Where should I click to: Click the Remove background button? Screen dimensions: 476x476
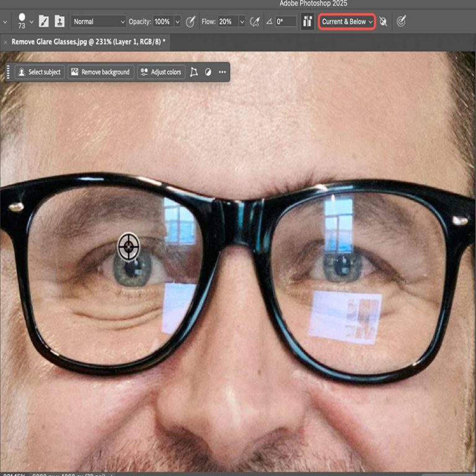point(100,72)
